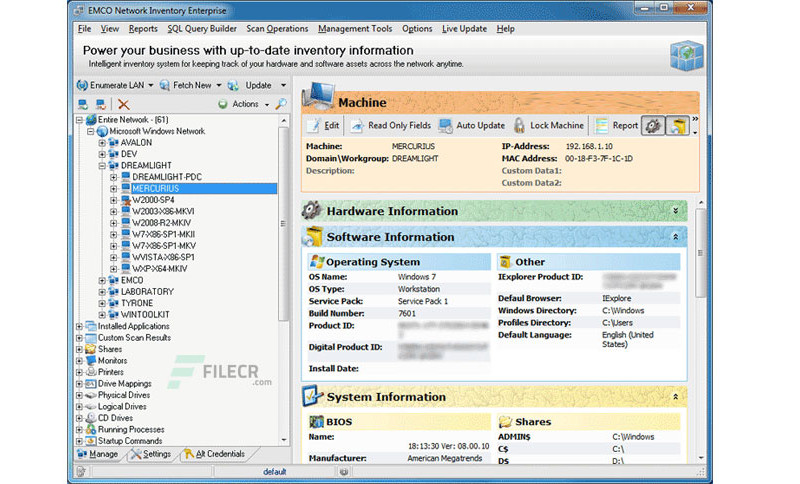Expand the Drive Mappings tree node
Image resolution: width=800 pixels, height=484 pixels.
79,384
